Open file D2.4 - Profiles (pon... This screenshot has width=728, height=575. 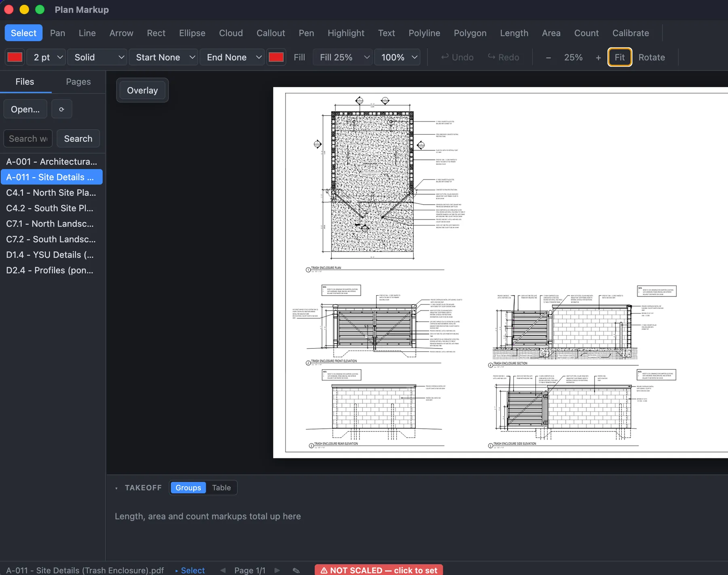pos(51,270)
